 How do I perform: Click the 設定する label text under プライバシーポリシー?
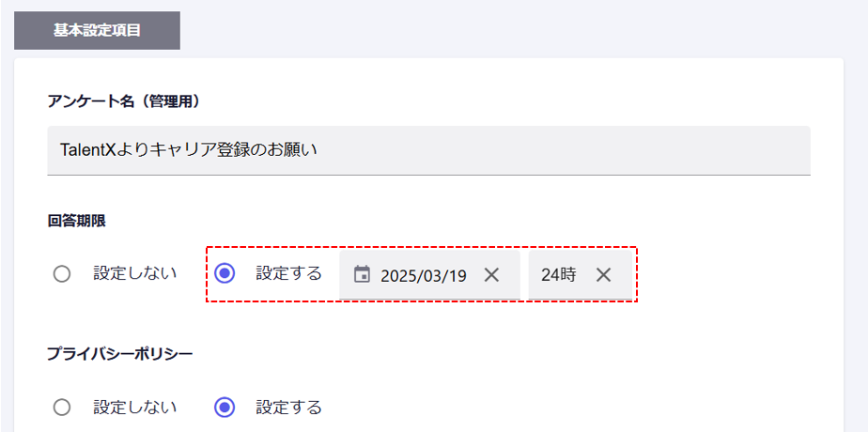point(288,408)
